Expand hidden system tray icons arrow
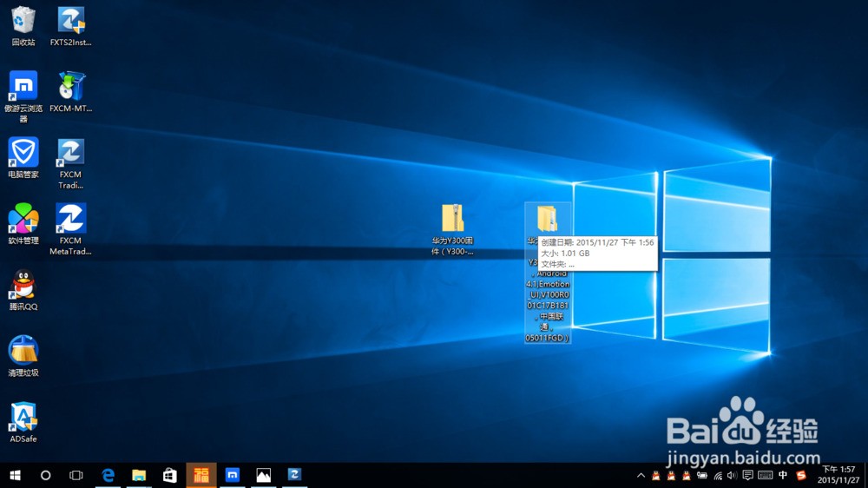Image resolution: width=868 pixels, height=488 pixels. (x=641, y=475)
